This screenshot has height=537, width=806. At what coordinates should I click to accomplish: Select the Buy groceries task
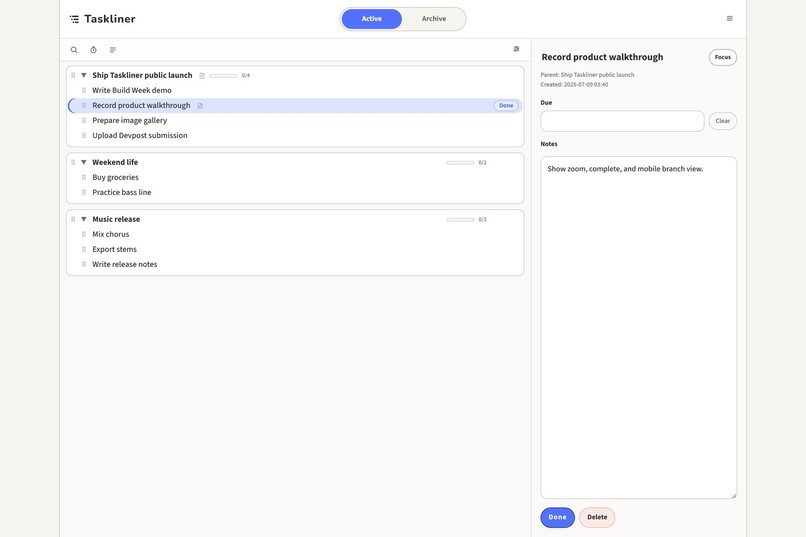116,177
